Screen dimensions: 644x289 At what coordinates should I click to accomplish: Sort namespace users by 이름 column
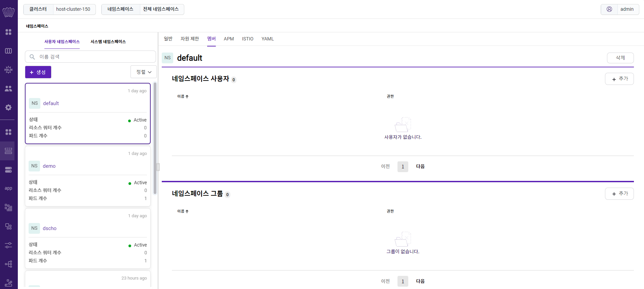(x=183, y=96)
